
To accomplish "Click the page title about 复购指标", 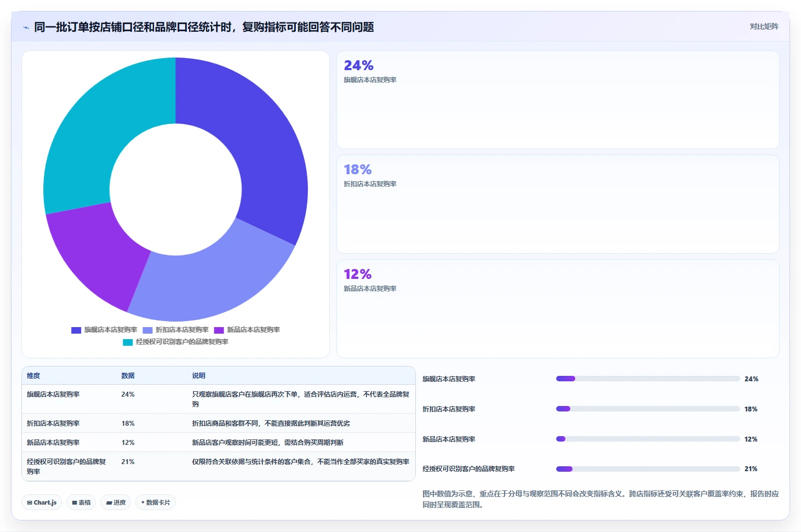I will click(204, 27).
